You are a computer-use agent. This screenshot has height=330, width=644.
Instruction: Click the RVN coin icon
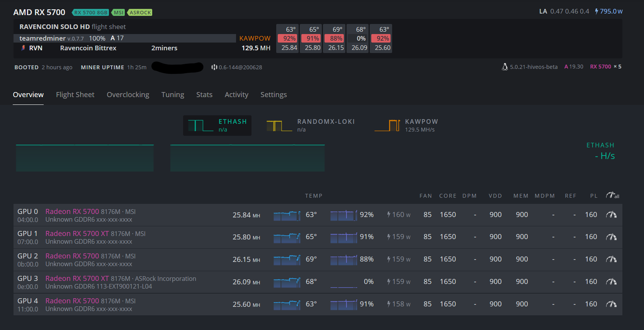23,48
